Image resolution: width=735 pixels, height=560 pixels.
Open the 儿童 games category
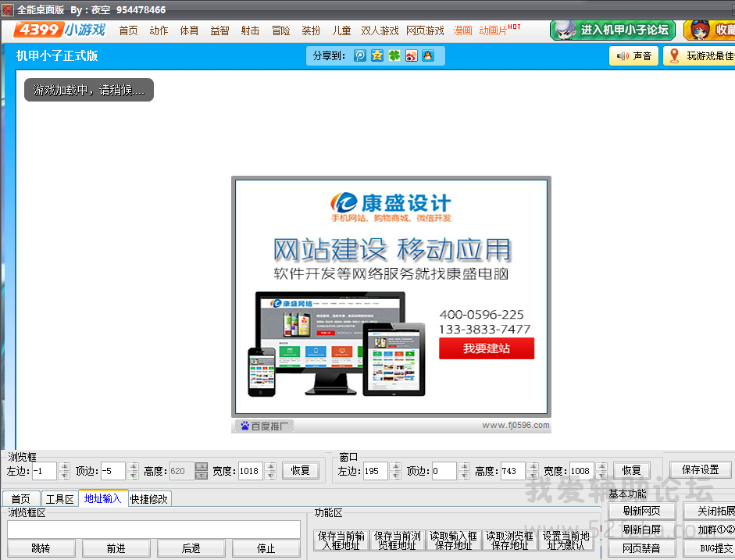(x=341, y=31)
